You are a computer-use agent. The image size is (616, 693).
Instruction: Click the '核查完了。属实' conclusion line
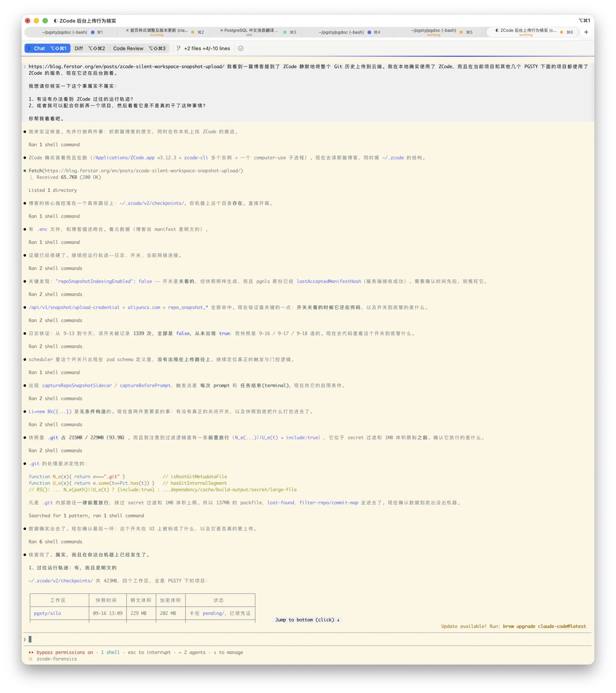[89, 555]
